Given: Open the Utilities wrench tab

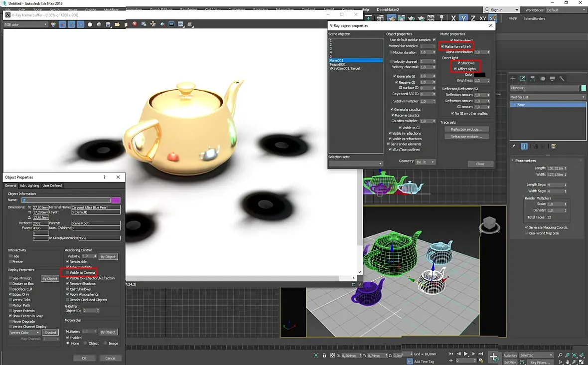Looking at the screenshot, I should click(562, 79).
